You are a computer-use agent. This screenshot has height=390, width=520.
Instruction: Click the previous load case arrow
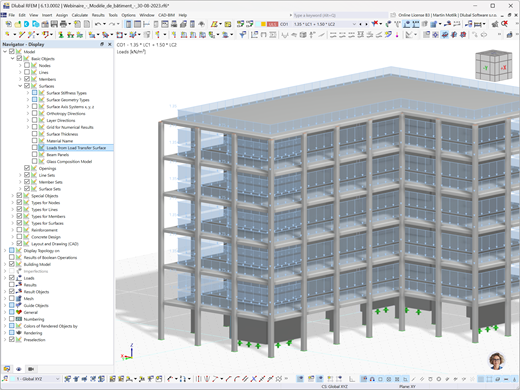pos(360,24)
